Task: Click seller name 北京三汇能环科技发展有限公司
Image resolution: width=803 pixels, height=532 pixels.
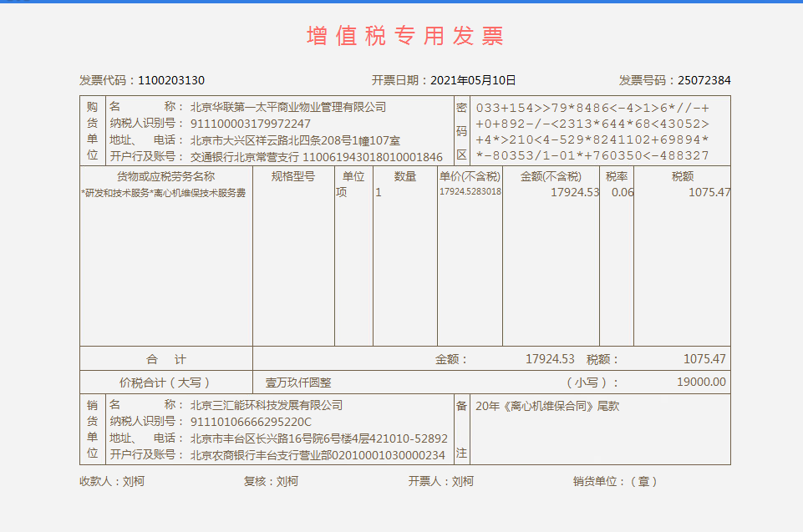Action: (267, 406)
